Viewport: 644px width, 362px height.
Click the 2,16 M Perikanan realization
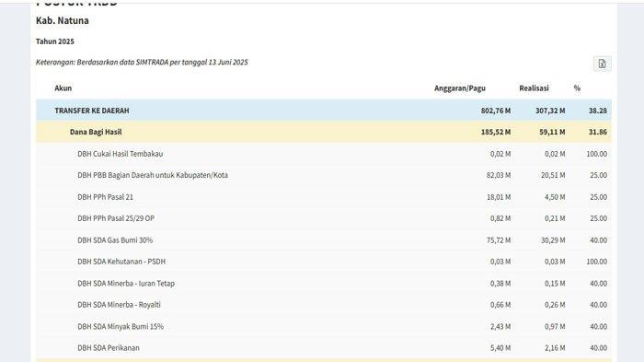click(x=555, y=348)
